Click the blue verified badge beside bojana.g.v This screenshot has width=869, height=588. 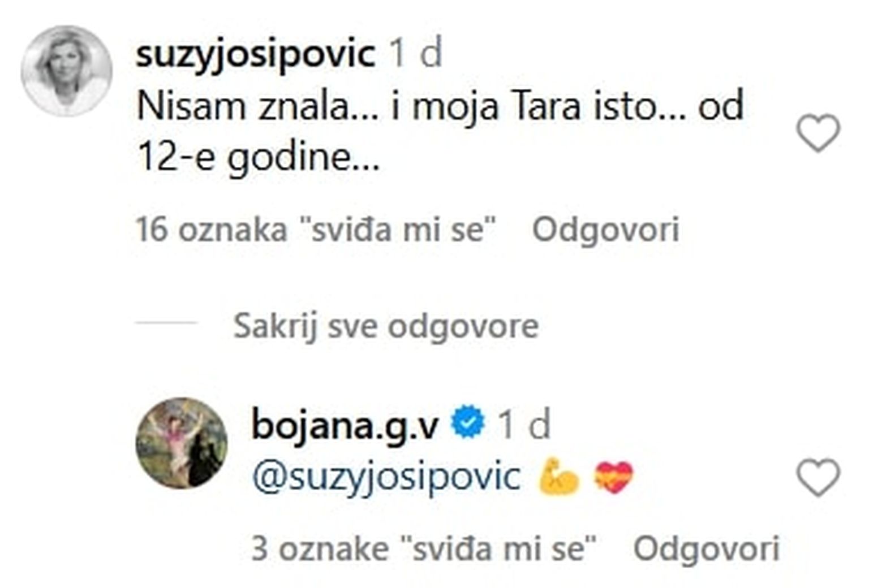point(467,424)
